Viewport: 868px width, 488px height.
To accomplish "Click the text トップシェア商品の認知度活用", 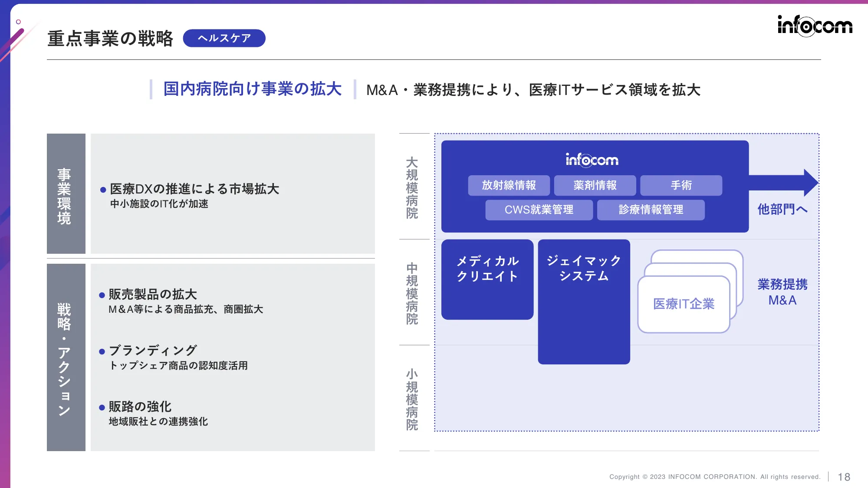I will pos(178,365).
